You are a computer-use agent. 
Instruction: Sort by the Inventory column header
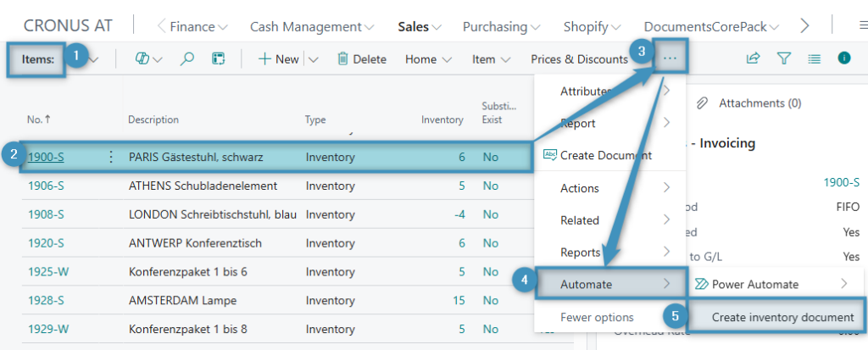(442, 119)
